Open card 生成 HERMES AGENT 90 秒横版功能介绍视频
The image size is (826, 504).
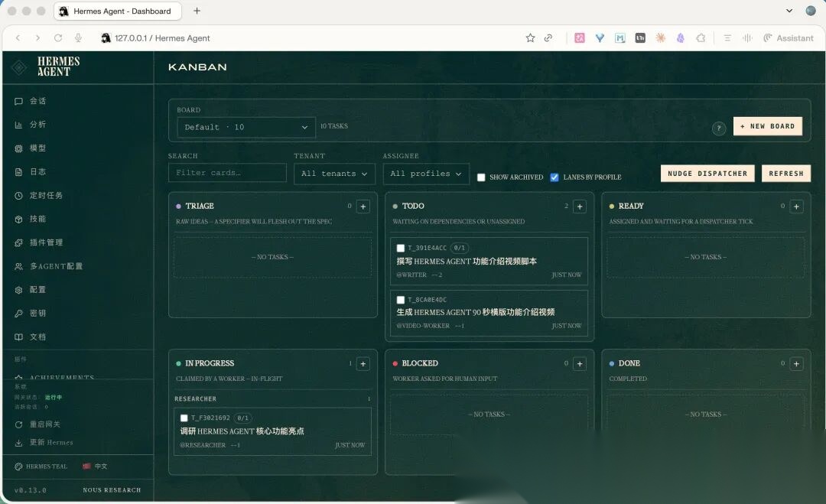[489, 313]
